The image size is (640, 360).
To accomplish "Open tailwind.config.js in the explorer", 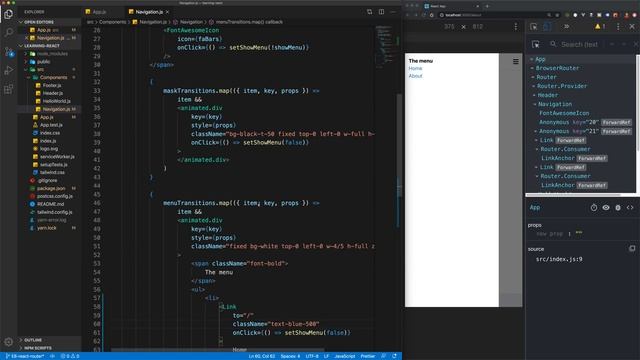I will click(54, 212).
